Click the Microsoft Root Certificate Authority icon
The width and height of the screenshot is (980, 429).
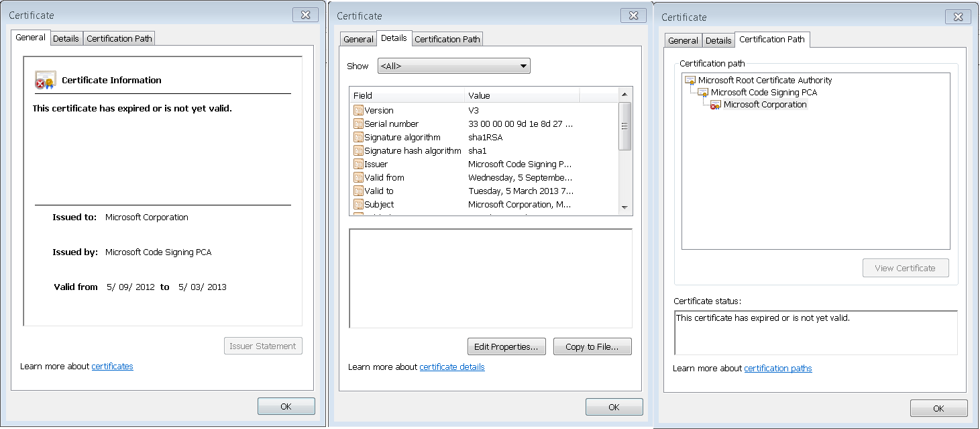tap(690, 80)
